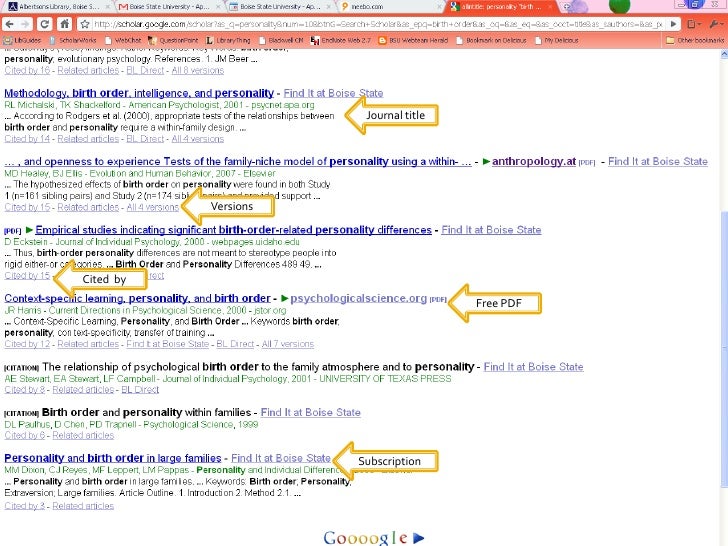Open All 4 versions of Michalski article
728x546 pixels.
click(198, 139)
